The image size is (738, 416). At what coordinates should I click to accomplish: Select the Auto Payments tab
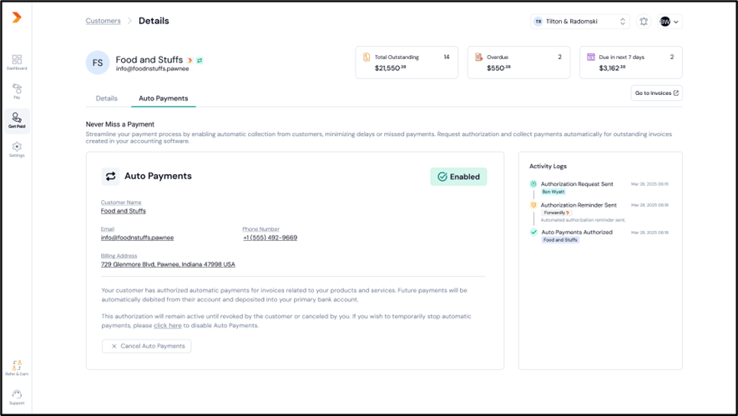[163, 99]
